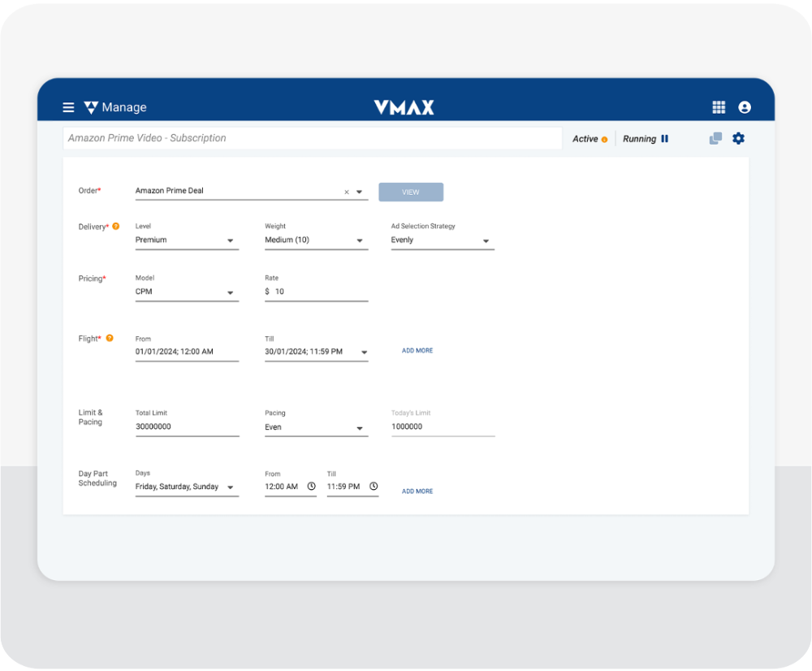Open the Level dropdown showing Premium
Viewport: 812px width, 671px height.
click(187, 240)
